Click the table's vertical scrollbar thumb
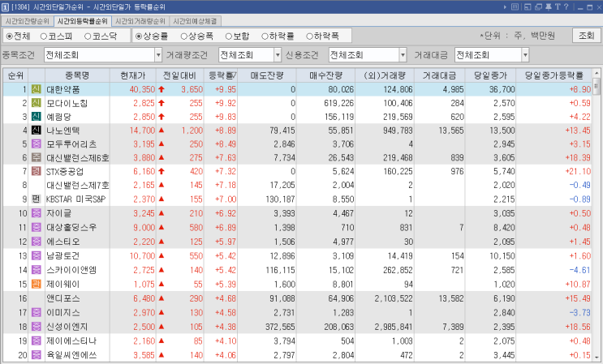 coord(597,86)
